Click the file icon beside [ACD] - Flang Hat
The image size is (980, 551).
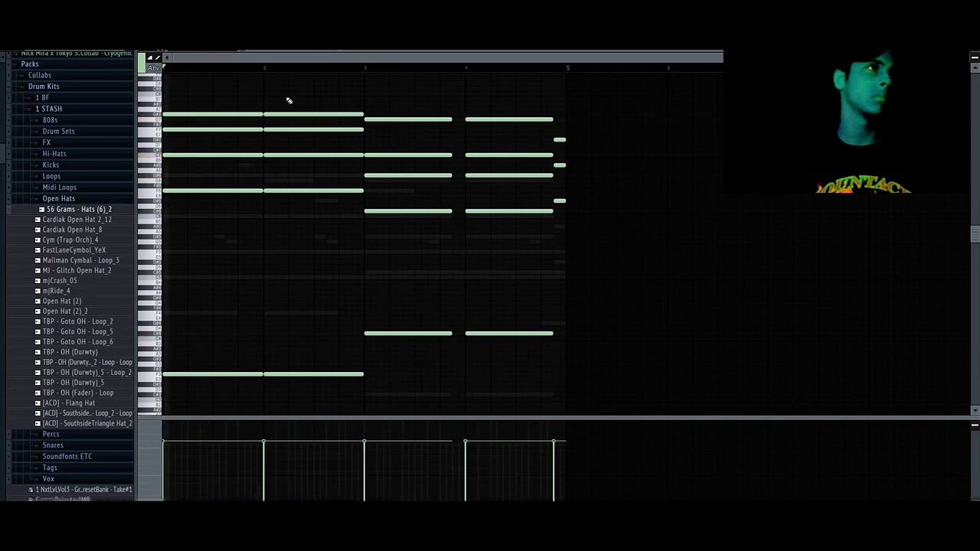pyautogui.click(x=38, y=403)
